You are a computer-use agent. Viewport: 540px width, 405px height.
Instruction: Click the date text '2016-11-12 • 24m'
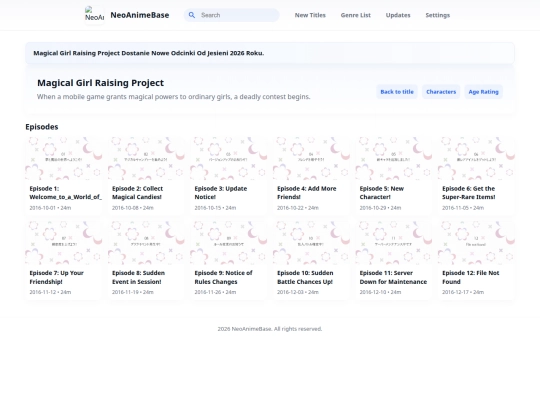click(x=50, y=292)
